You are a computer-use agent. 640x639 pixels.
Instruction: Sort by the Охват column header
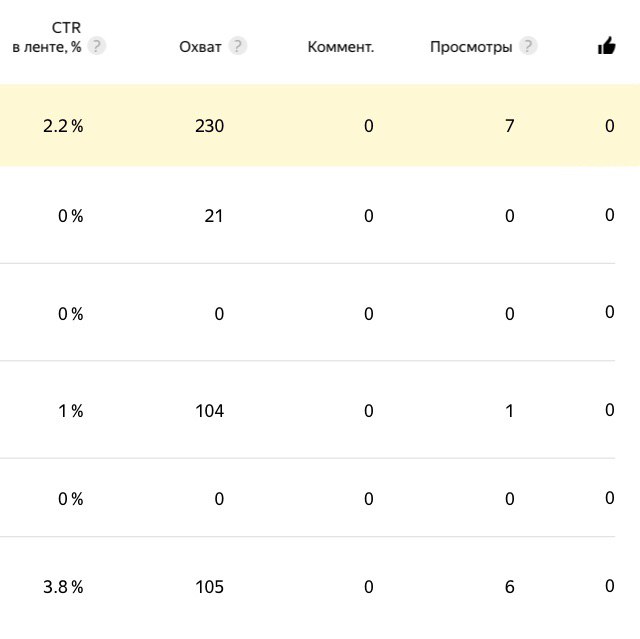coord(200,47)
